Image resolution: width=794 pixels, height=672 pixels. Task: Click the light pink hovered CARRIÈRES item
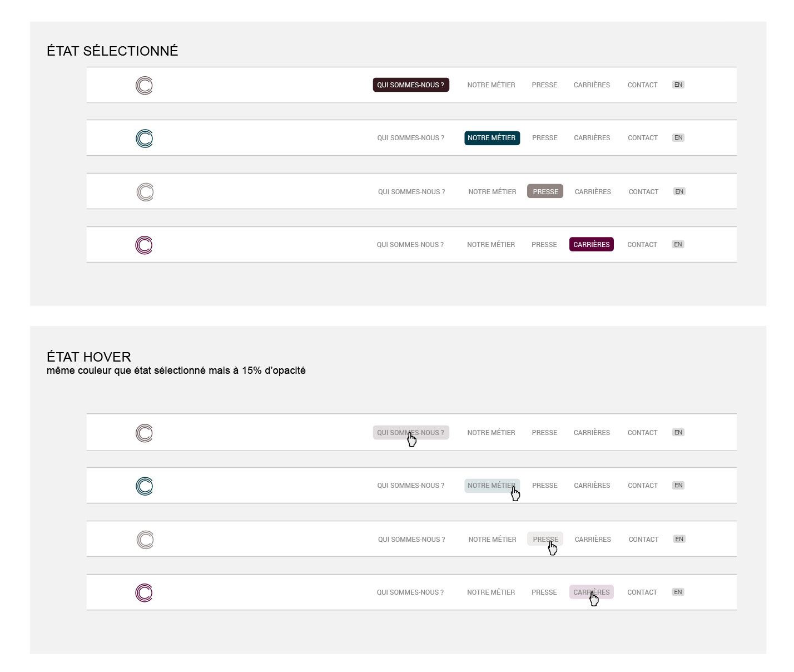pos(591,592)
